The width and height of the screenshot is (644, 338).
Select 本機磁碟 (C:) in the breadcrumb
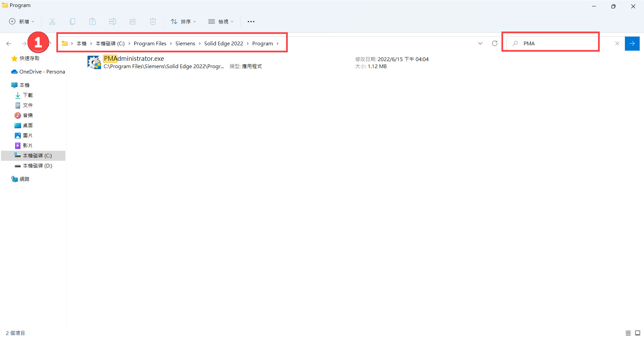click(110, 44)
